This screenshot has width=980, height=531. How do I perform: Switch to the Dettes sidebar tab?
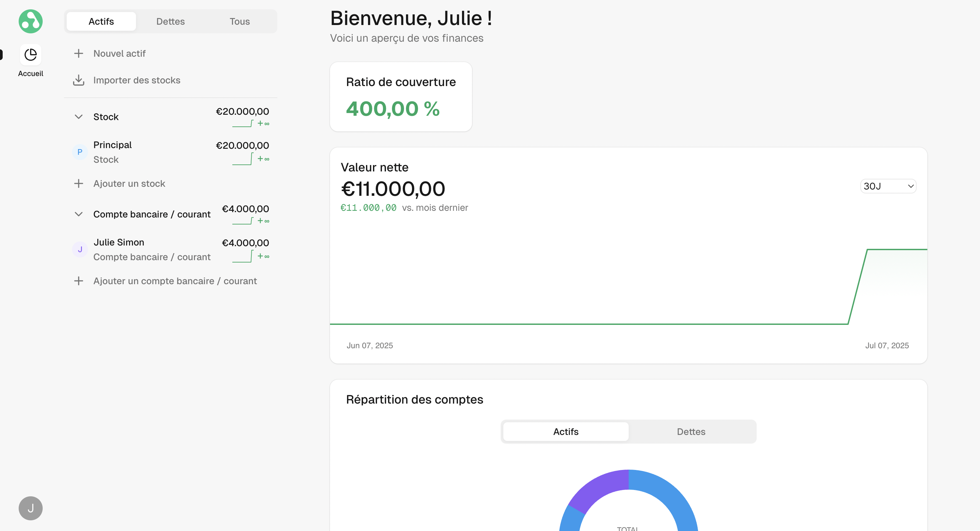[x=170, y=21]
